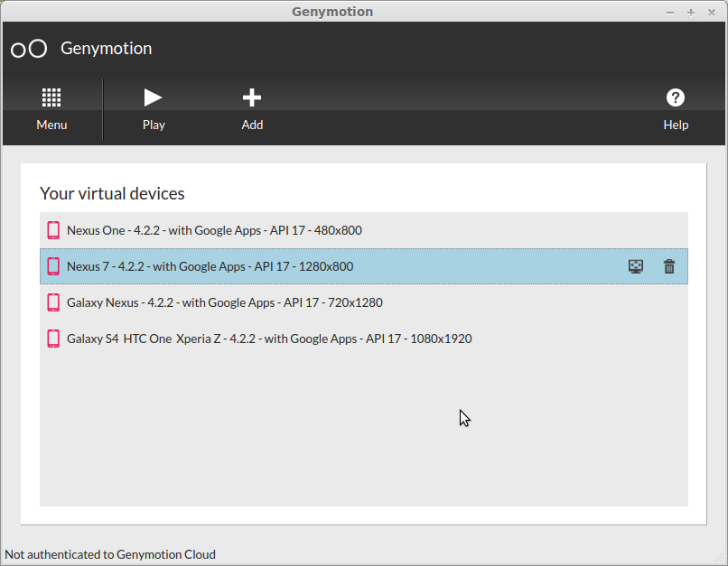This screenshot has width=728, height=566.
Task: Click the phone icon beside Nexus One
Action: coord(53,230)
